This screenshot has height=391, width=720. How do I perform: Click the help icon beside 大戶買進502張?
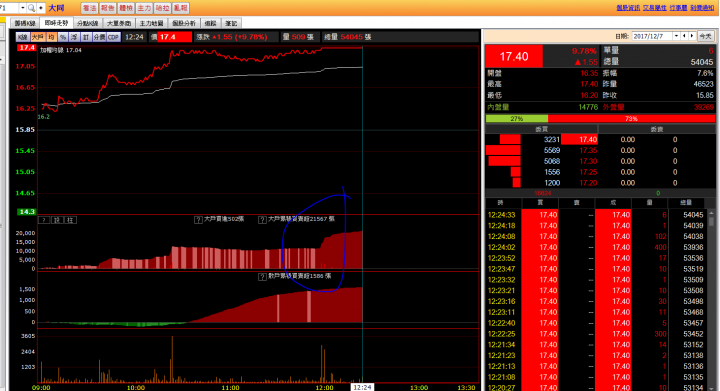click(198, 220)
